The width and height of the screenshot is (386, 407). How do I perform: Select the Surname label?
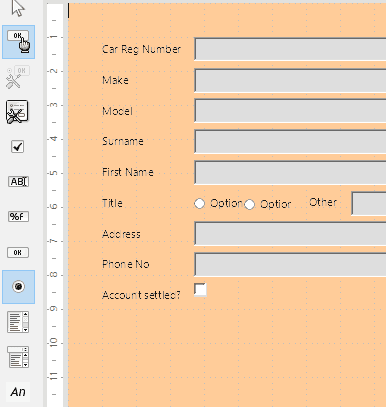(x=123, y=141)
